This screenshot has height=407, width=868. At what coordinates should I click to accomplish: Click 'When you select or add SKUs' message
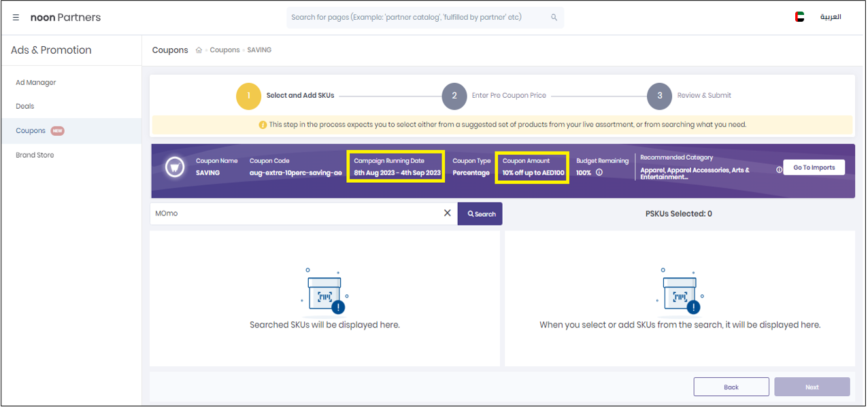(x=680, y=325)
